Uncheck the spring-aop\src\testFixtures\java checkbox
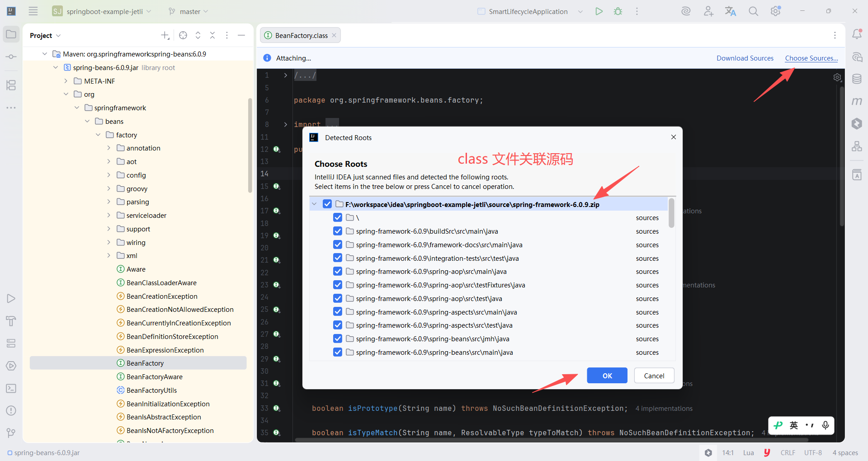Screen dimensions: 868x461 tap(338, 285)
